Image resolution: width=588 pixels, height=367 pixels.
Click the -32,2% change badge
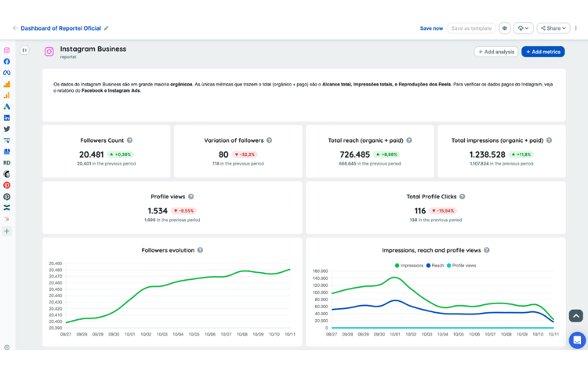245,154
